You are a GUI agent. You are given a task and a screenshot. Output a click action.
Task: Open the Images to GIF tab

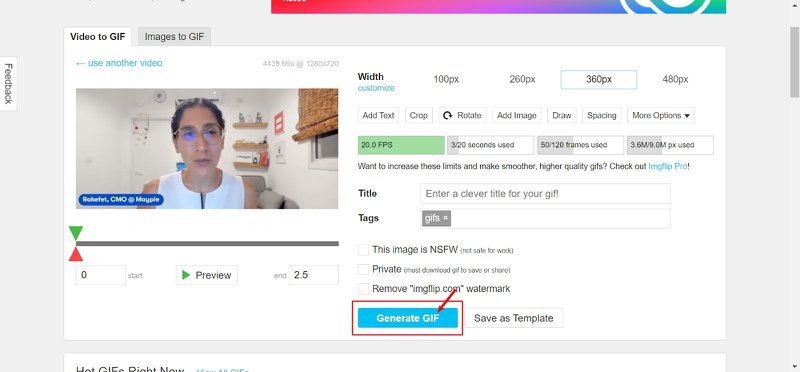coord(174,37)
